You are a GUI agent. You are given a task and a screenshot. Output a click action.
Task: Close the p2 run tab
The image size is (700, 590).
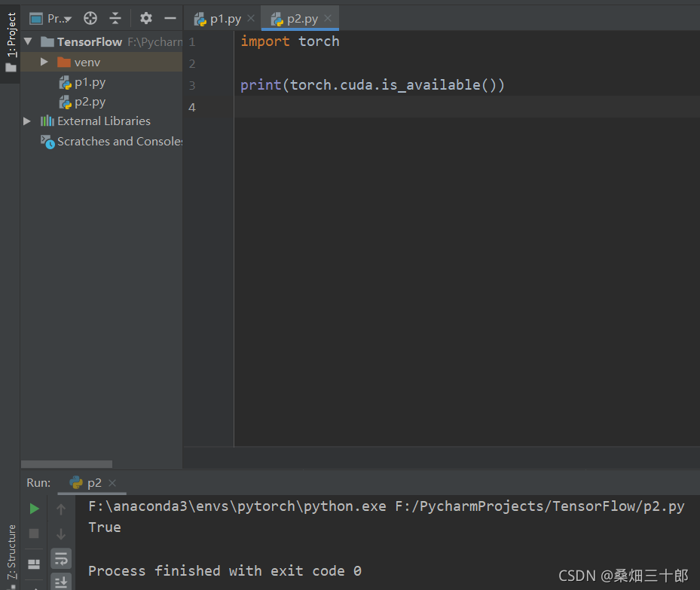coord(112,483)
